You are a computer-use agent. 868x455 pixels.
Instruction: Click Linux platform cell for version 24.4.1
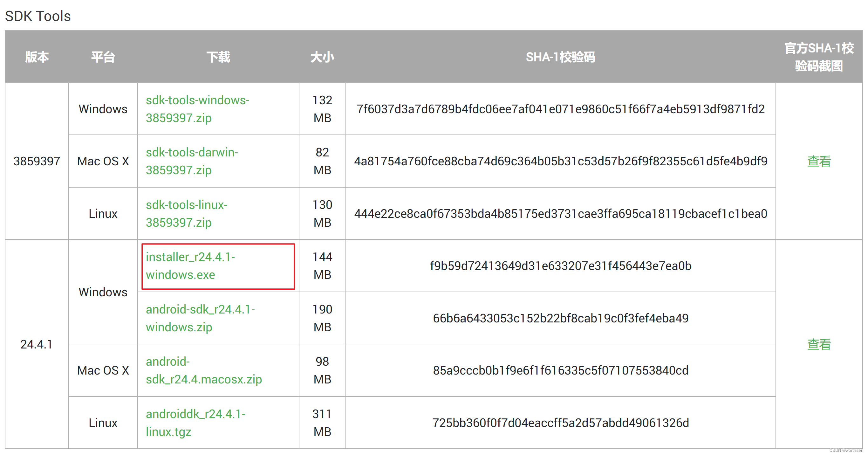pyautogui.click(x=103, y=422)
